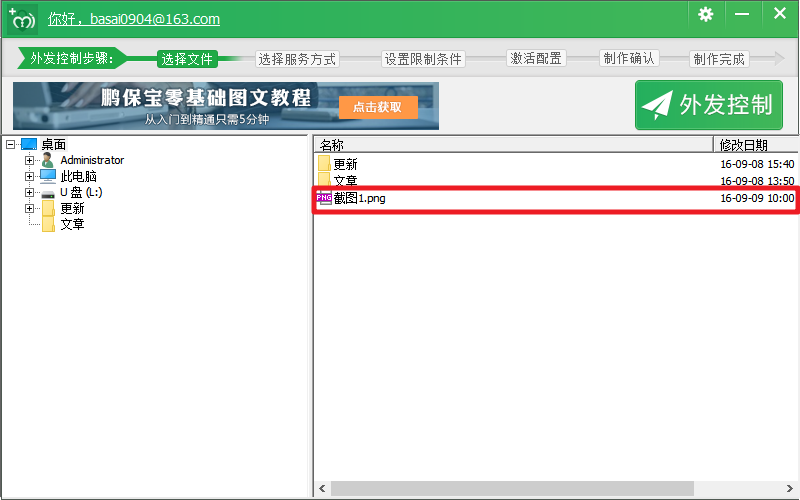Go to the 选择服务方式 step

click(297, 59)
